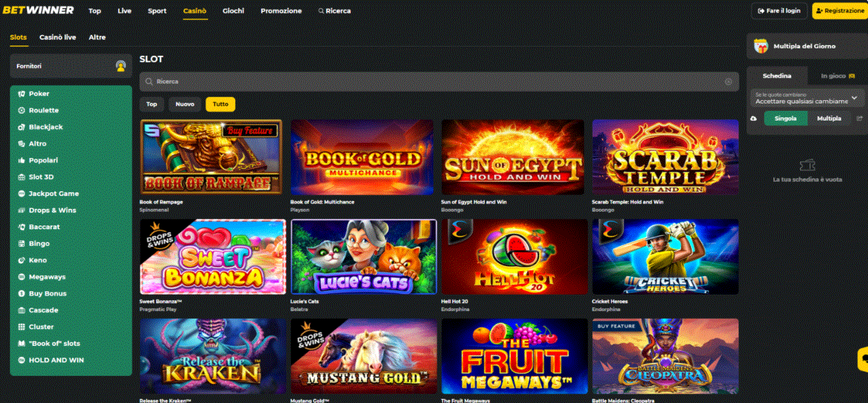Click the Buy Bonus category icon
Viewport: 868px width, 403px height.
coord(22,293)
